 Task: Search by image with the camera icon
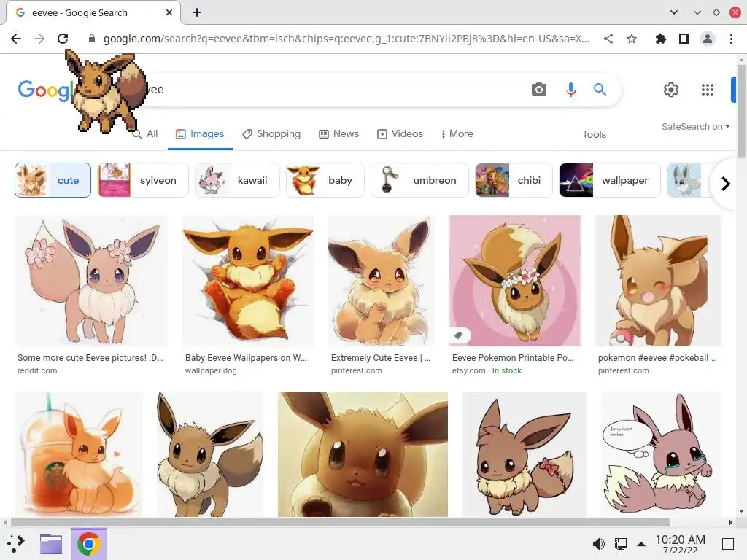pyautogui.click(x=539, y=89)
